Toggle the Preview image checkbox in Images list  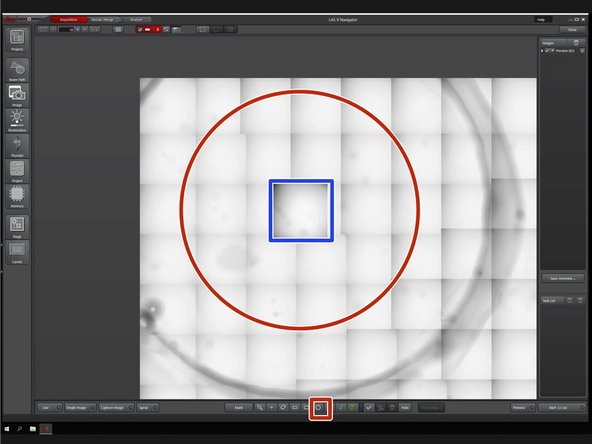[547, 50]
